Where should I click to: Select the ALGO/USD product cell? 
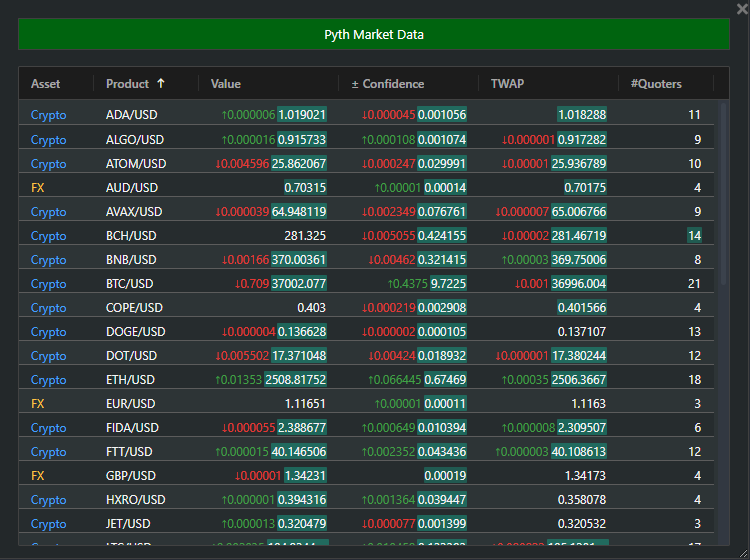tap(135, 140)
